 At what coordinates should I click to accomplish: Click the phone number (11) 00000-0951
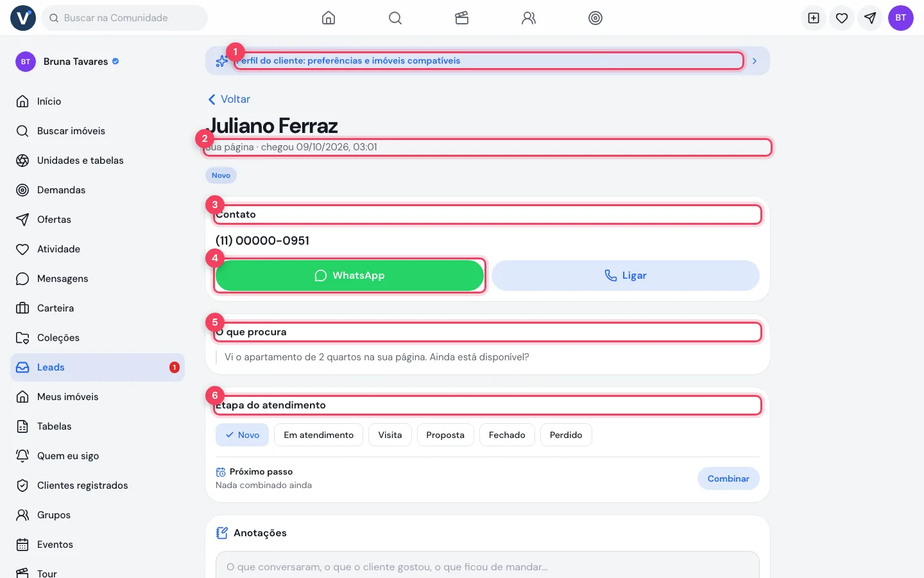262,241
